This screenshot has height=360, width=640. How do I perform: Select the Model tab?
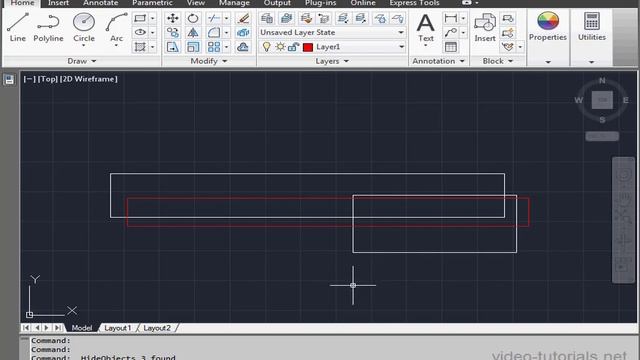[x=82, y=328]
